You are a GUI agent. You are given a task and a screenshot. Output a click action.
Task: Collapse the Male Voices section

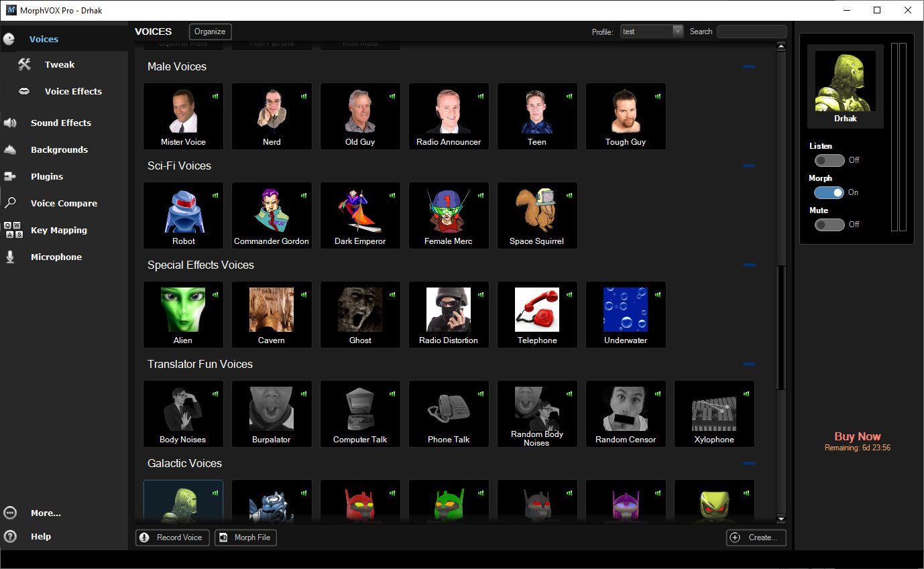(x=749, y=67)
